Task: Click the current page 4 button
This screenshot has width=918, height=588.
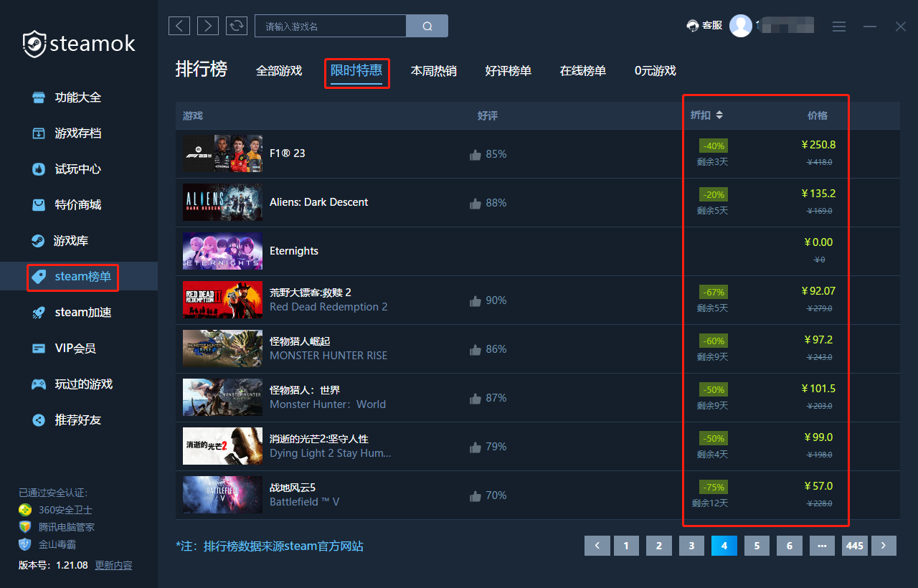Action: 724,546
